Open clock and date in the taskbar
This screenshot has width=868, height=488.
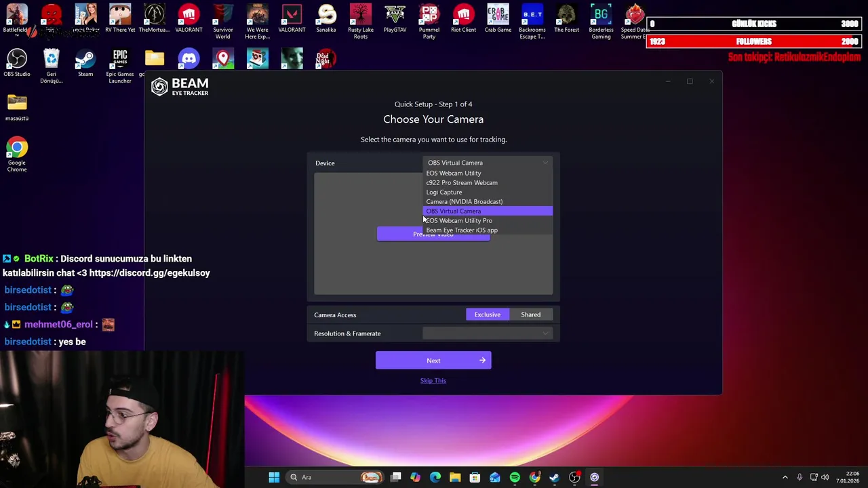point(848,477)
